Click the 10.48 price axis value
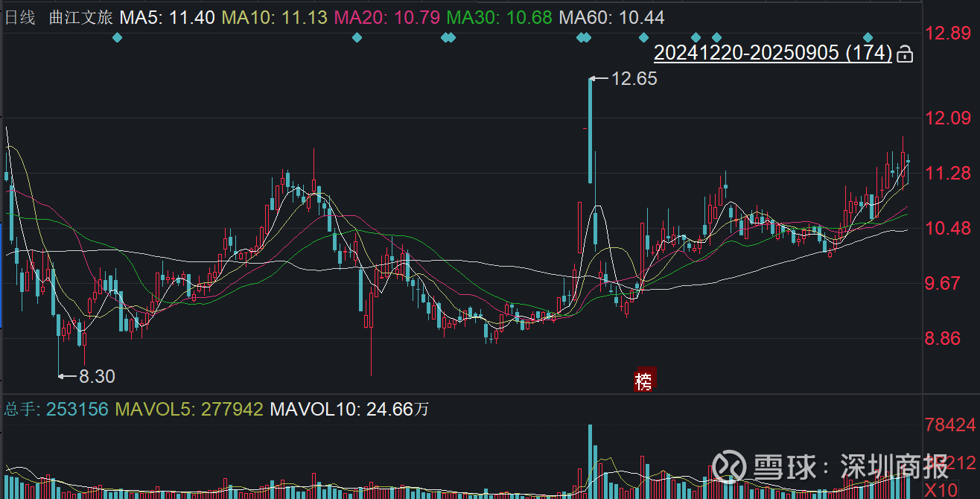Screen dimensions: 980x499 click(x=948, y=228)
